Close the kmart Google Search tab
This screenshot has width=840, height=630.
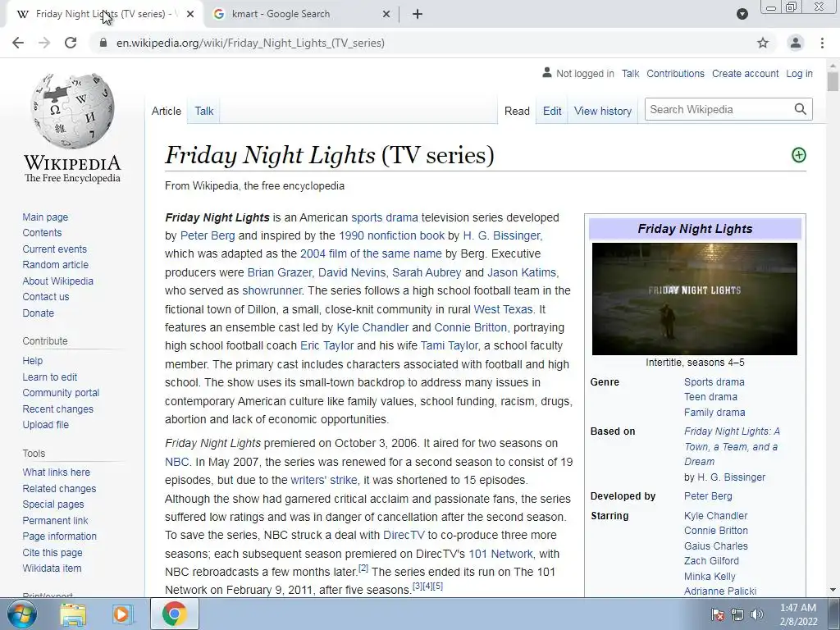[x=386, y=14]
